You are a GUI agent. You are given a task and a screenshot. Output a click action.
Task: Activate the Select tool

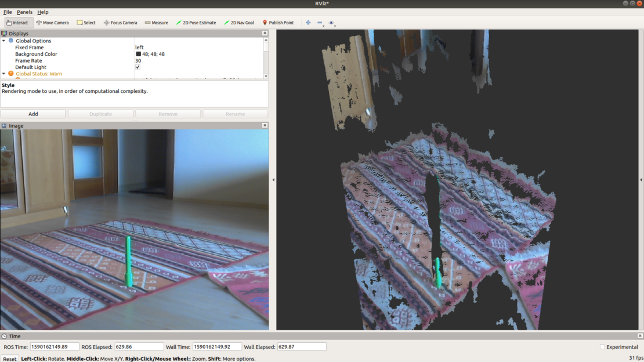click(86, 23)
